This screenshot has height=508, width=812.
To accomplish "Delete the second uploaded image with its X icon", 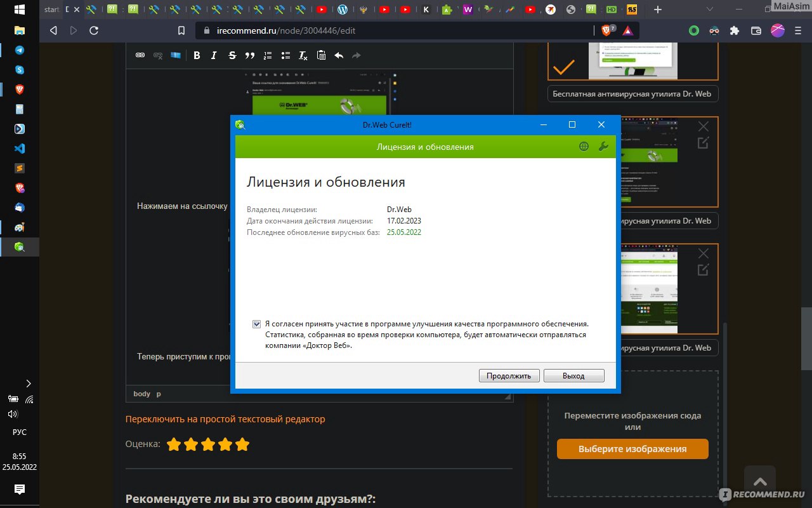I will [703, 127].
